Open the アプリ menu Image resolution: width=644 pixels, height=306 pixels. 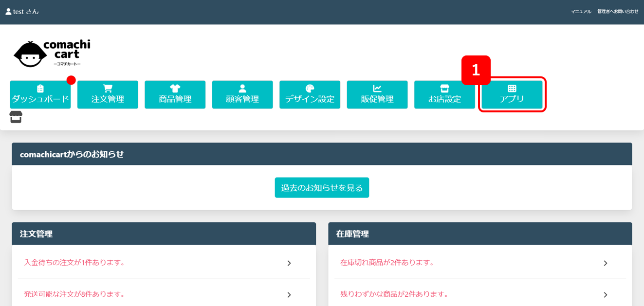pos(512,94)
